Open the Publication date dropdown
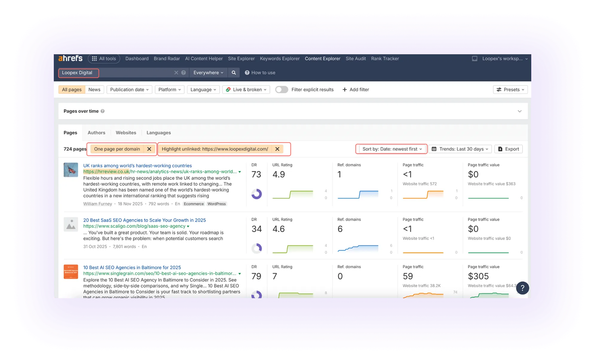The image size is (597, 364). point(129,89)
